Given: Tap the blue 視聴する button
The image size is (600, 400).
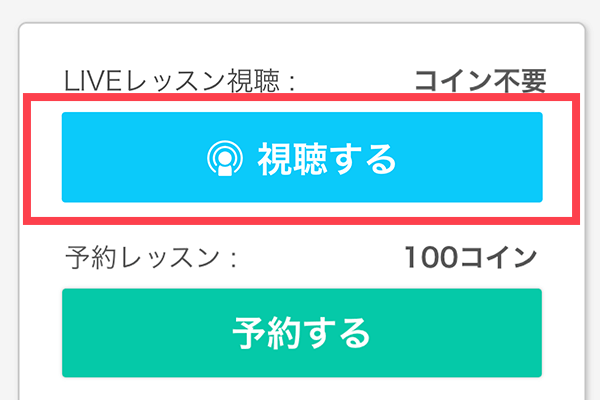Looking at the screenshot, I should point(302,157).
